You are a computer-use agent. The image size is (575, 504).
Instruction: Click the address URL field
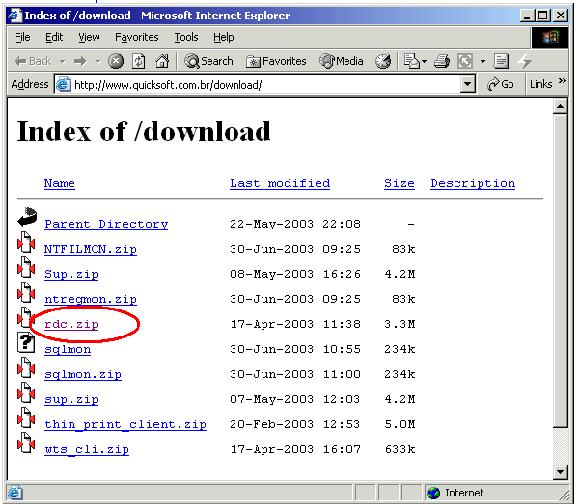click(266, 85)
